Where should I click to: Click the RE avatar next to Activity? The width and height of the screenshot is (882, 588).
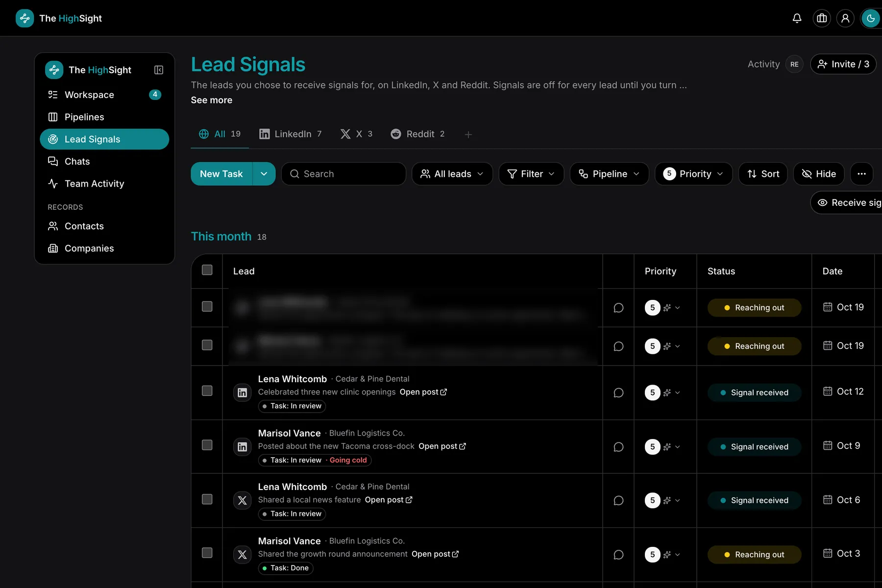794,64
